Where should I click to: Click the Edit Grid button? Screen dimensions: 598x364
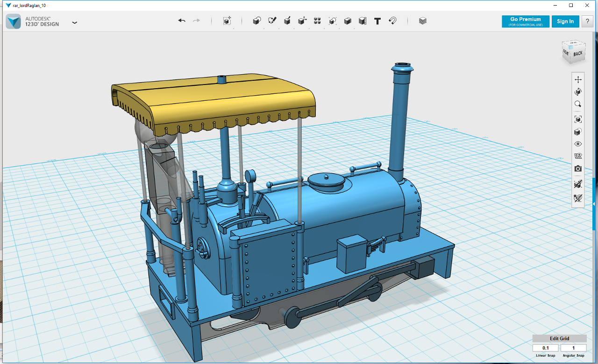click(559, 339)
